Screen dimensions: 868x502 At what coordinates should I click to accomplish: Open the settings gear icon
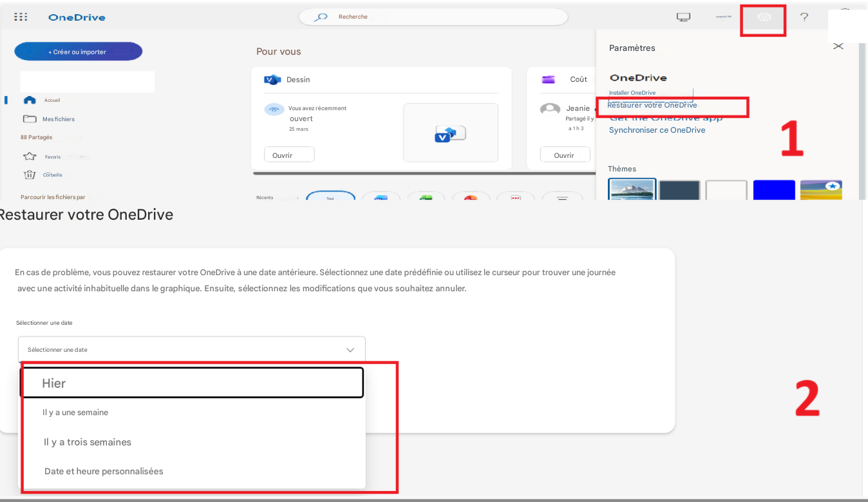[764, 17]
